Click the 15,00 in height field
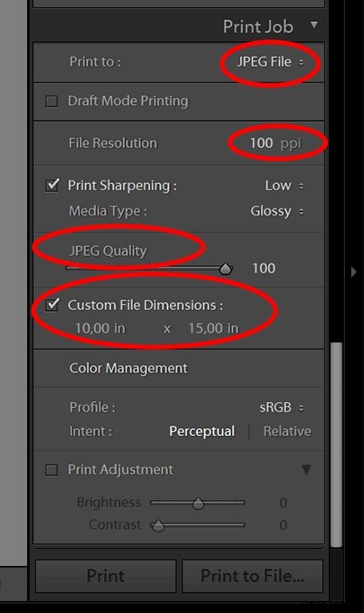Image resolution: width=364 pixels, height=613 pixels. click(x=213, y=328)
